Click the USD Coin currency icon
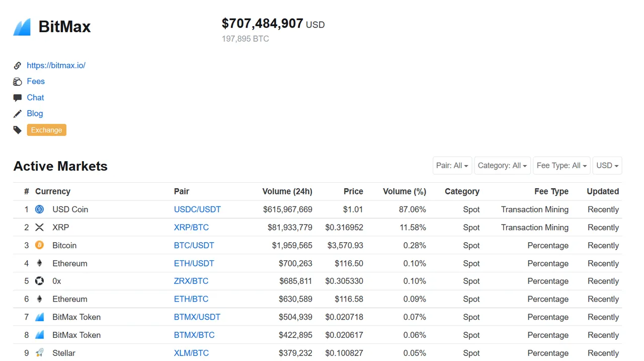 pyautogui.click(x=40, y=209)
